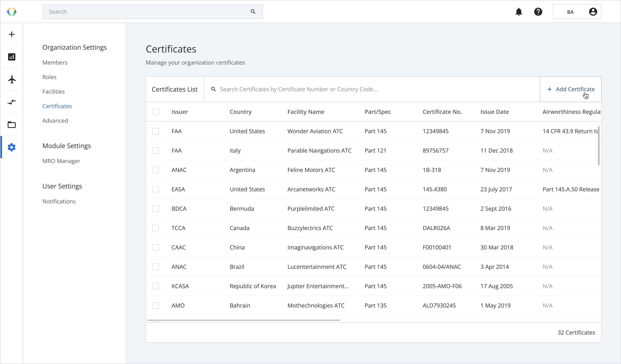Open Facilities settings
This screenshot has width=621, height=364.
coord(53,92)
